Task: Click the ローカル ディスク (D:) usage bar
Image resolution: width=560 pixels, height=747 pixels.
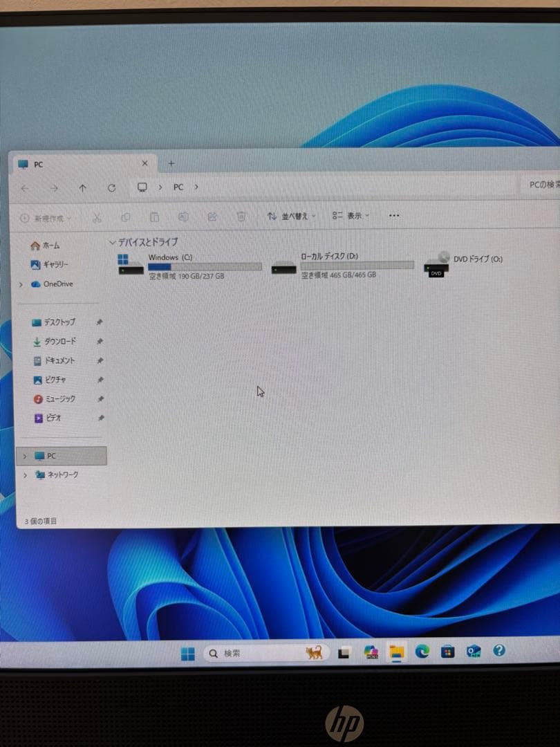Action: [x=357, y=266]
